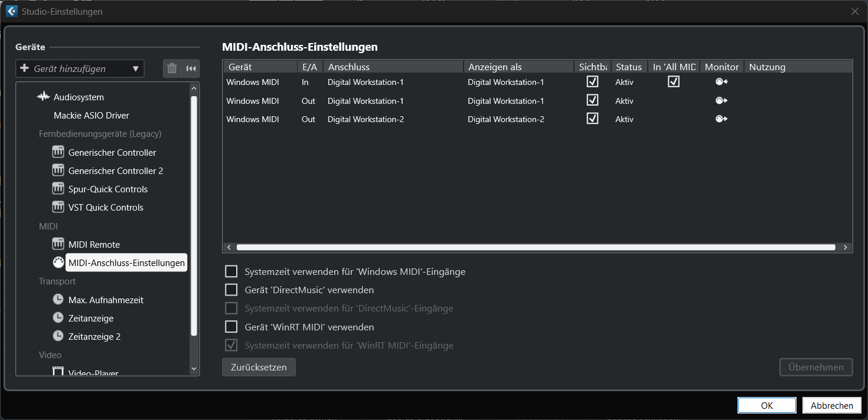Screen dimensions: 868x420
Task: Click the Zurücksetzen button
Action: click(x=259, y=367)
